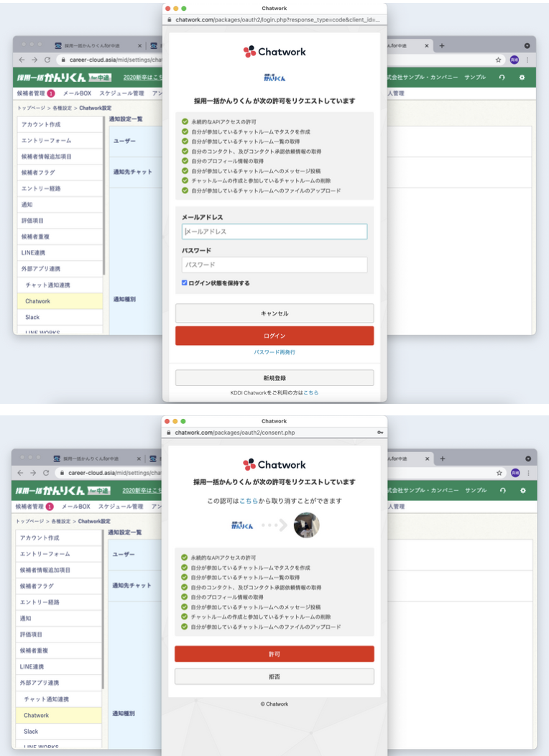Open the パスワード再発行 link
Screen dimensions: 549x756
click(274, 352)
